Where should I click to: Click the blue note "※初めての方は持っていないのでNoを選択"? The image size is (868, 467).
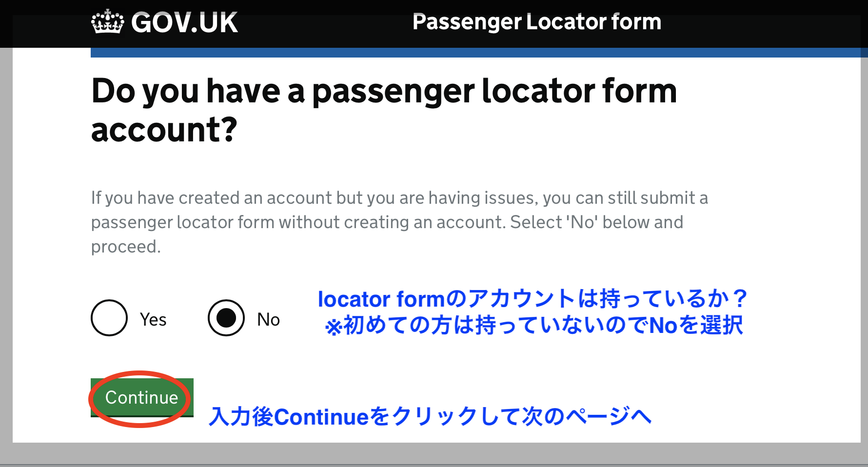click(534, 325)
